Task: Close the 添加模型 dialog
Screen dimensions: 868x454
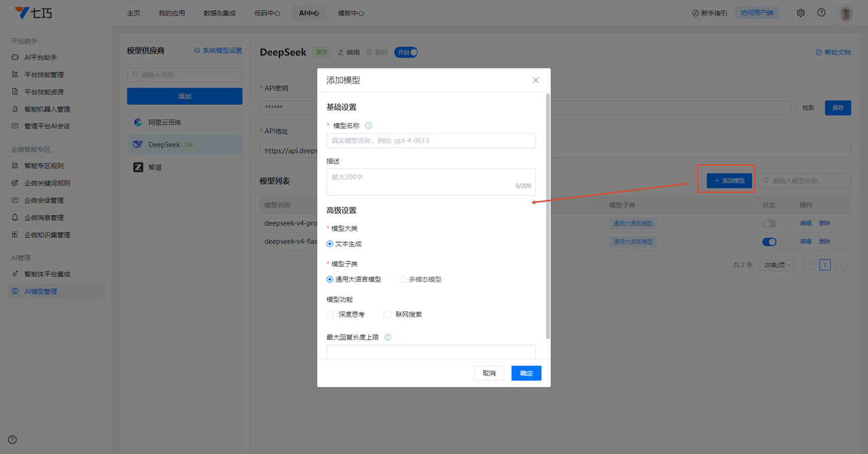Action: click(x=536, y=80)
